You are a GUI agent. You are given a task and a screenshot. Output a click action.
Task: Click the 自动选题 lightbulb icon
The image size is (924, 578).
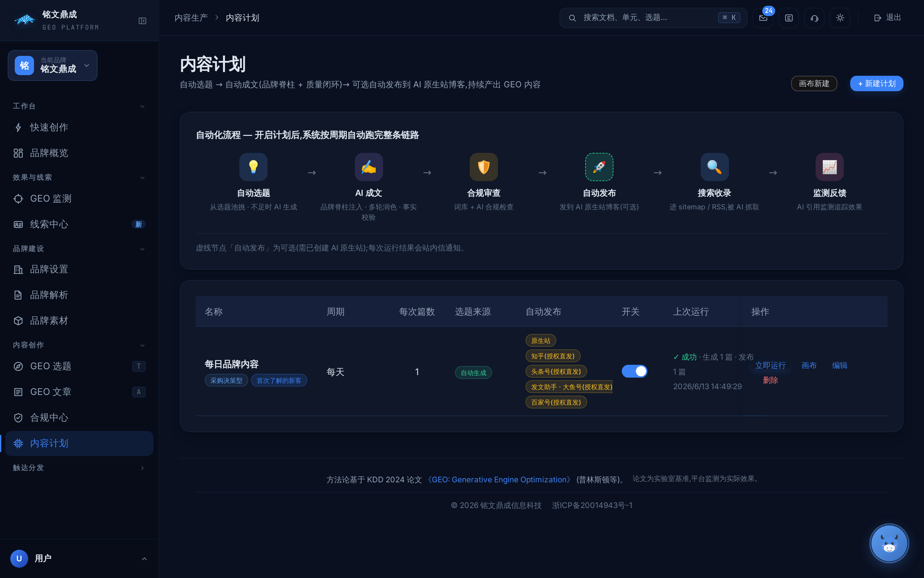pyautogui.click(x=253, y=167)
